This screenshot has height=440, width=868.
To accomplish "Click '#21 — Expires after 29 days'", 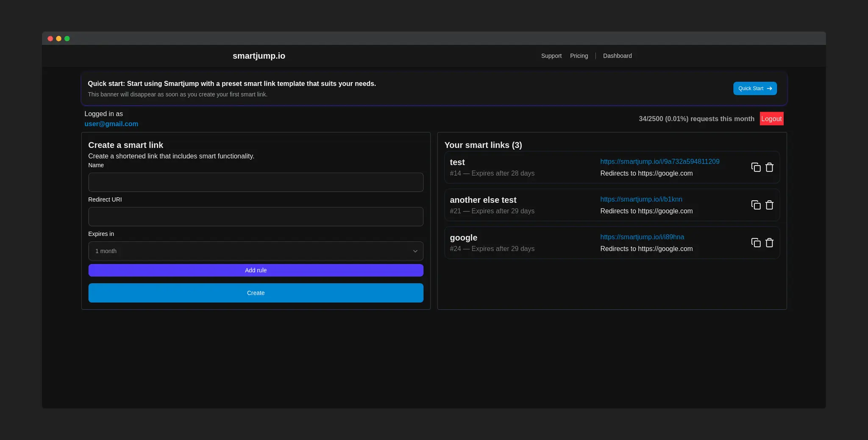I will (x=492, y=211).
